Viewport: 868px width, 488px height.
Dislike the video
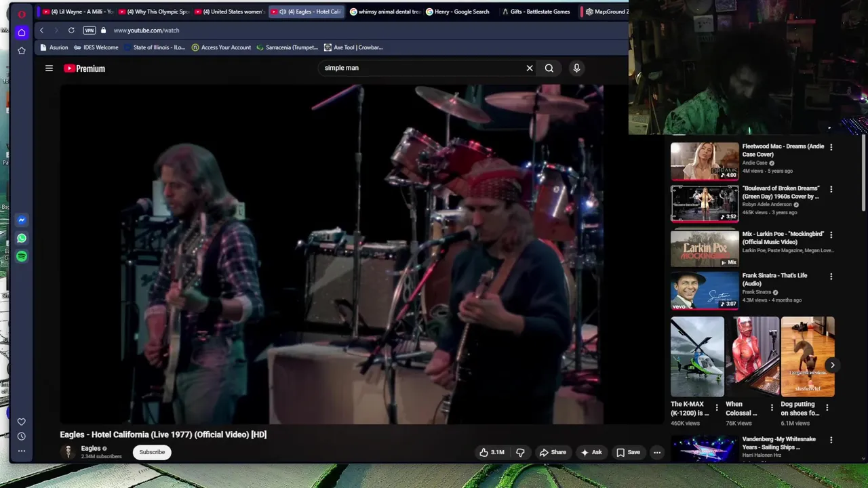(520, 452)
